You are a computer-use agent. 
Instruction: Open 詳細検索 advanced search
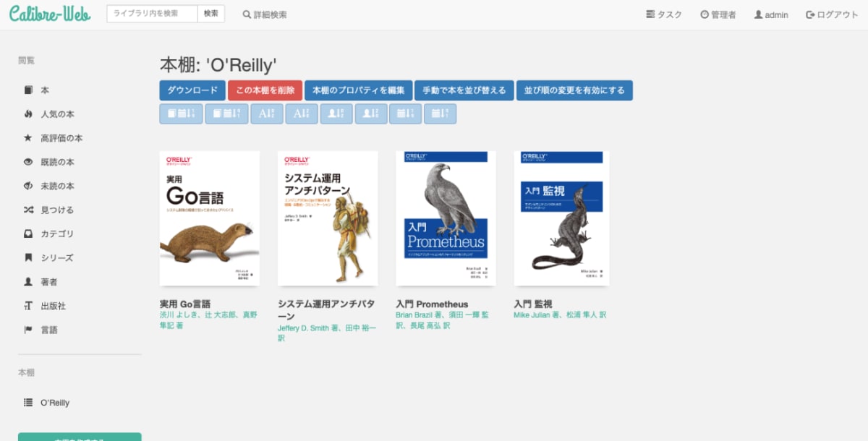[265, 14]
